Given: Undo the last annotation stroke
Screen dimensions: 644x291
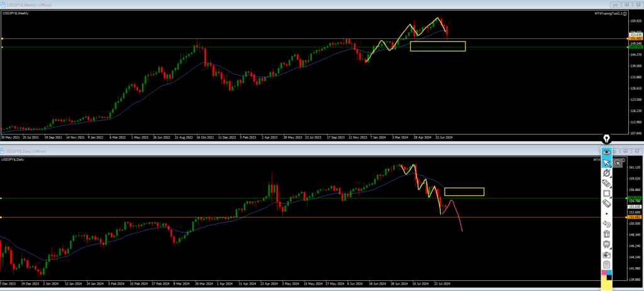Looking at the screenshot, I should pyautogui.click(x=607, y=224).
